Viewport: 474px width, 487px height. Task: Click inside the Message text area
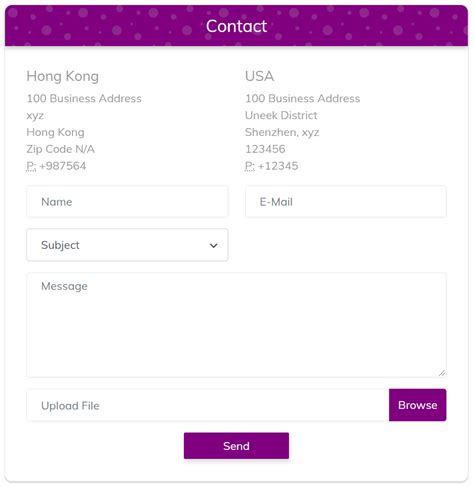[236, 325]
